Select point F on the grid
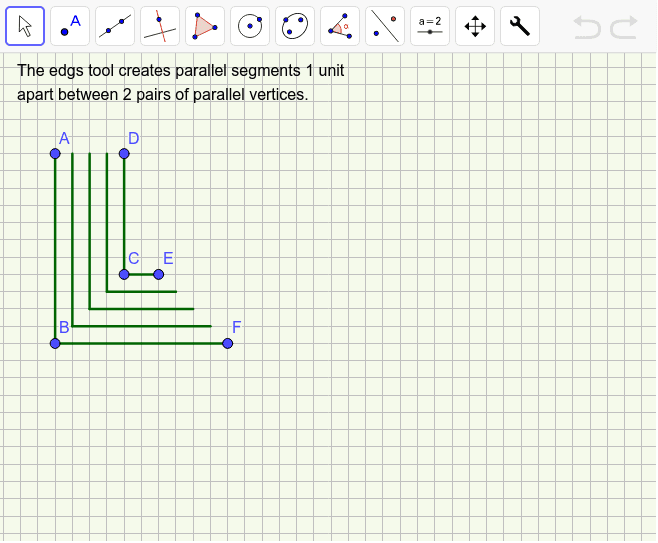Viewport: 658px width, 543px height. (227, 343)
